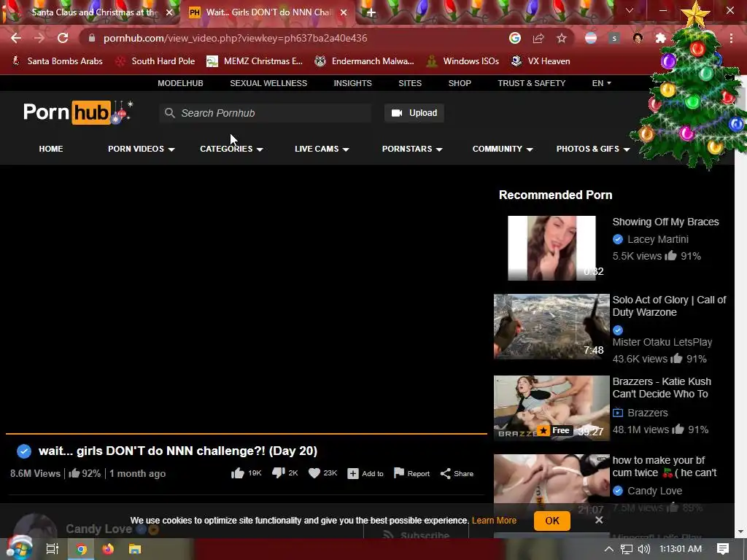747x560 pixels.
Task: Reload the page with the refresh icon
Action: coord(63,38)
